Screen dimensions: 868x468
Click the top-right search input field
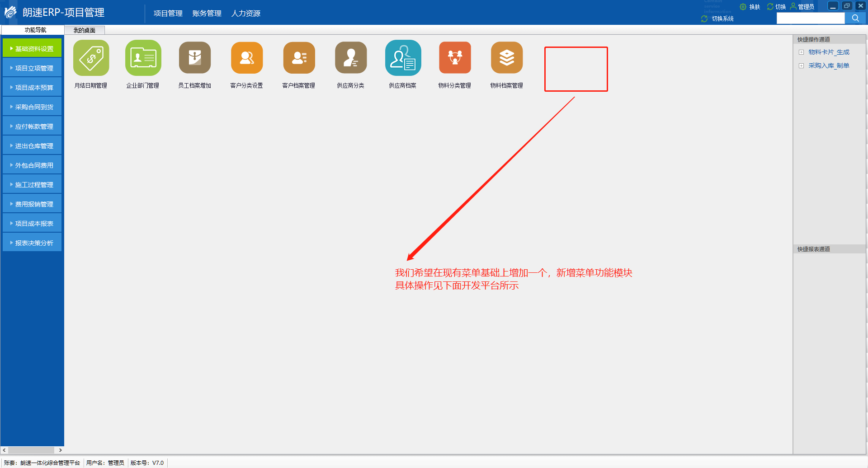coord(810,18)
